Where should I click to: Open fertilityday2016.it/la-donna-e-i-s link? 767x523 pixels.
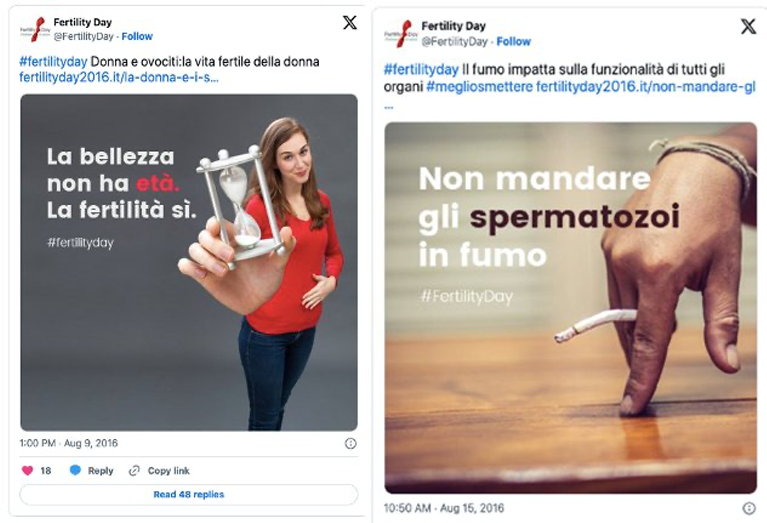(x=119, y=77)
